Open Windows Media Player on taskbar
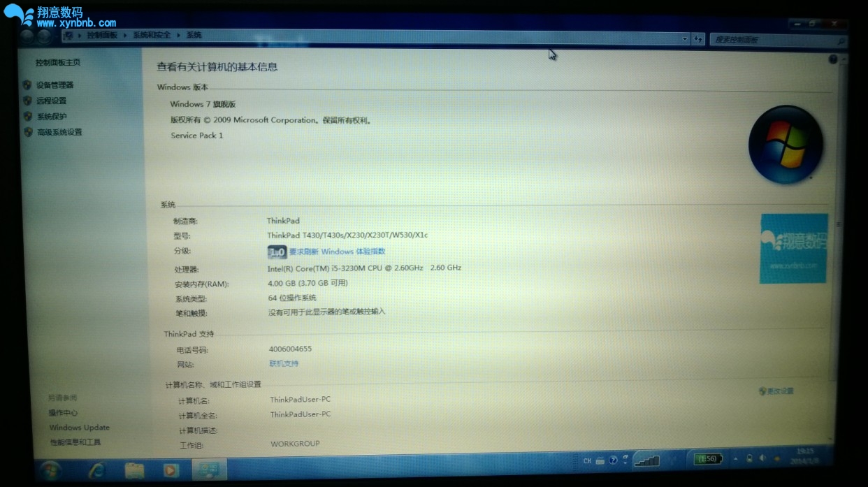 [x=171, y=470]
